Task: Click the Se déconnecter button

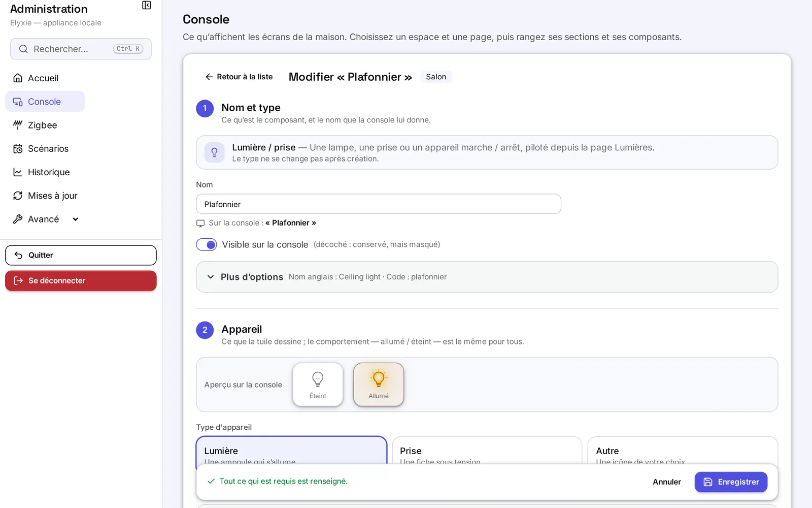Action: pos(81,281)
